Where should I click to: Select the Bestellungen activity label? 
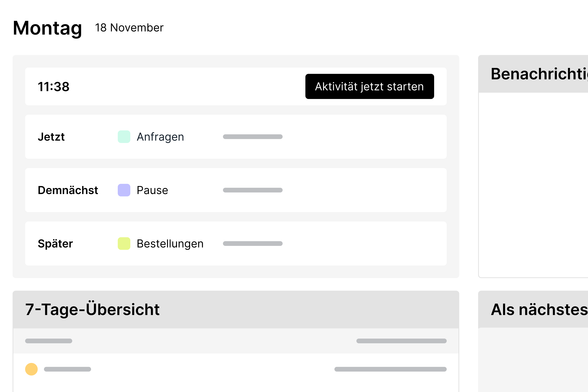[x=170, y=244]
